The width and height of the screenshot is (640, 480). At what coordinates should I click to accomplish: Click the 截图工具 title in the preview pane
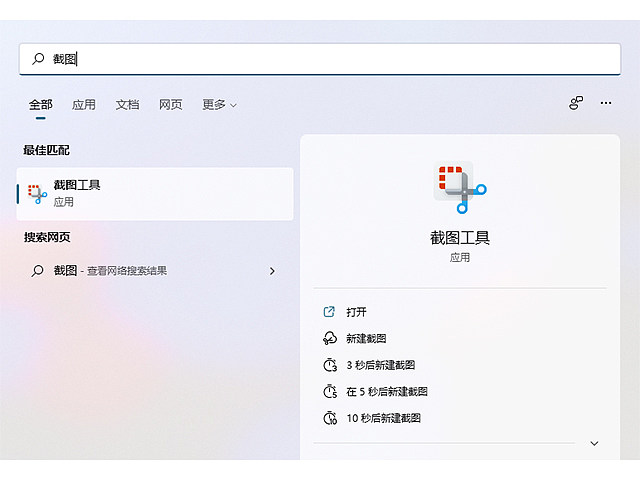tap(460, 238)
